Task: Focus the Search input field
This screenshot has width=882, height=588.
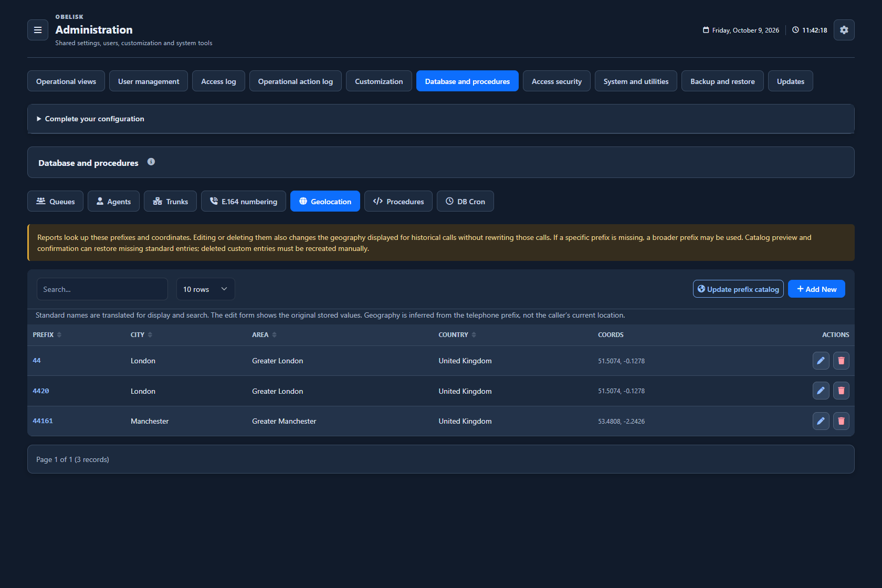Action: pyautogui.click(x=102, y=289)
